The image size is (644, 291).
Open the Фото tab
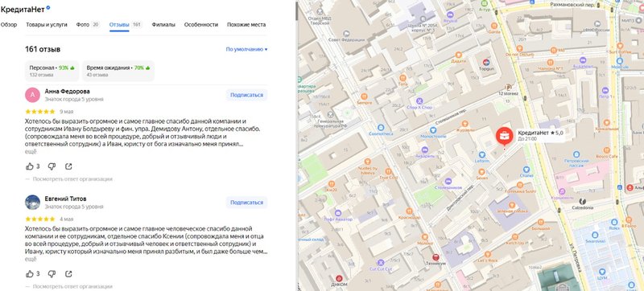(x=88, y=25)
